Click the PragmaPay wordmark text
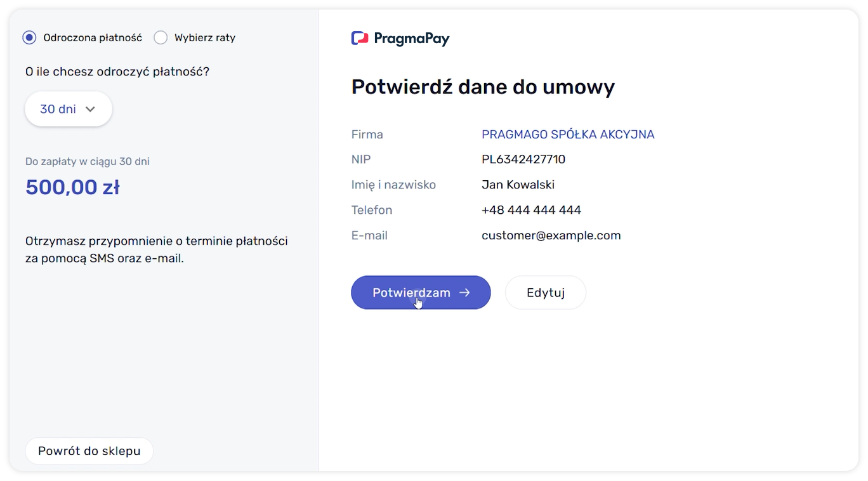Viewport: 868px width, 481px height. tap(411, 39)
